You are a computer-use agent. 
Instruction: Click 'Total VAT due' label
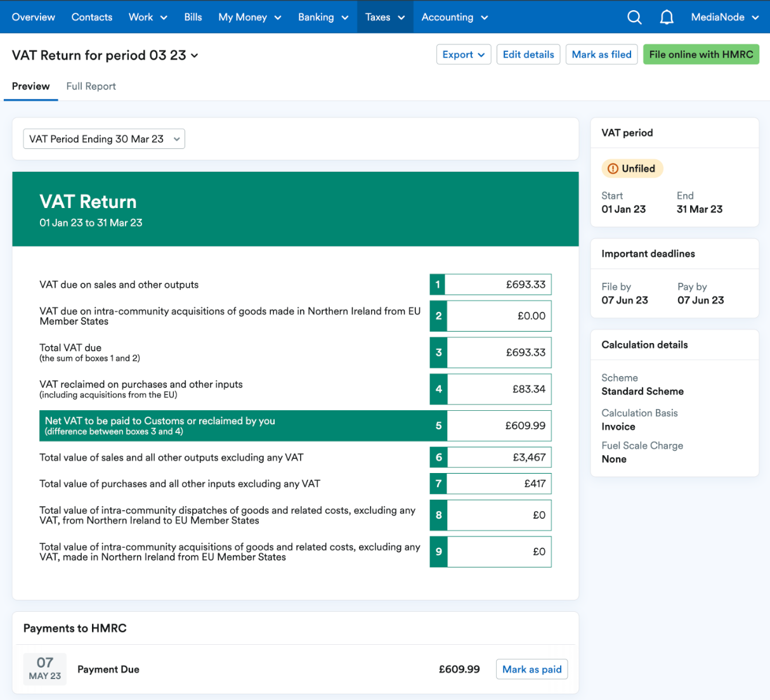[x=70, y=347]
